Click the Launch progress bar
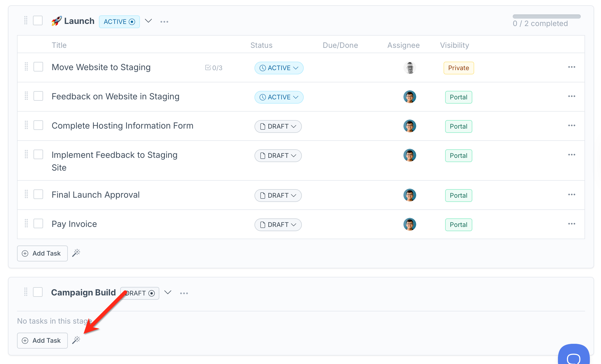601x364 pixels. pos(546,16)
